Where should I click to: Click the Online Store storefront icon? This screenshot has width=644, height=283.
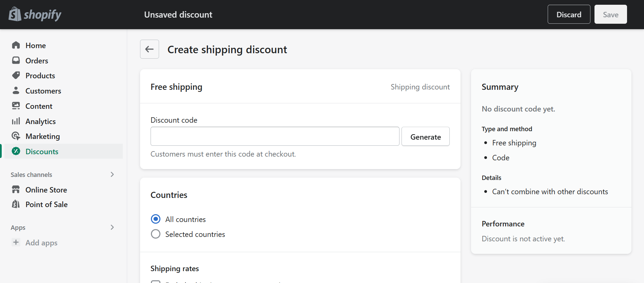click(x=16, y=189)
